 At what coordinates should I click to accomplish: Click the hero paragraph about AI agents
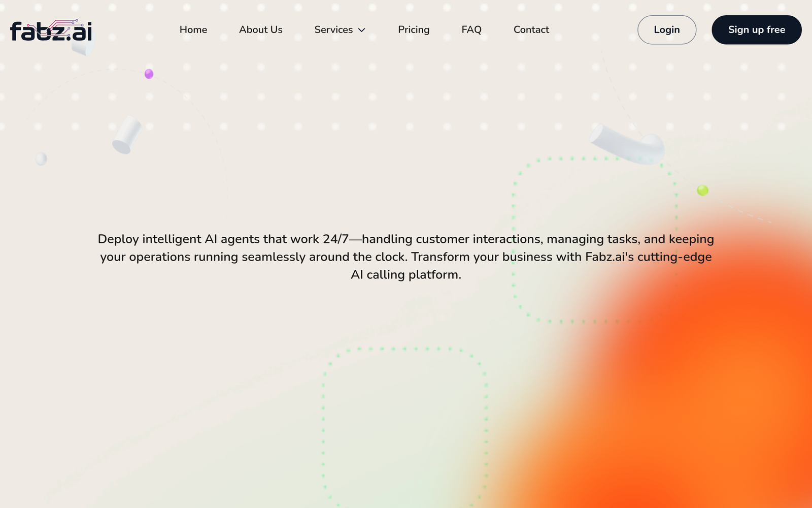406,257
